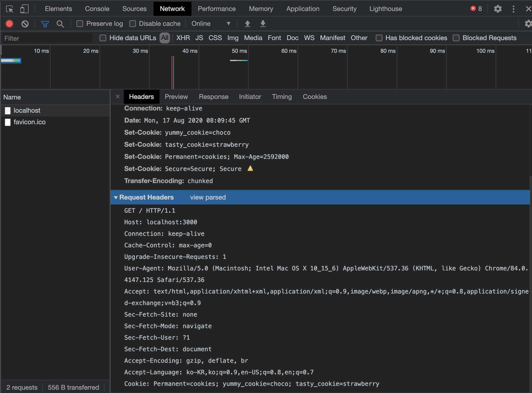Click the import HAR upload icon
This screenshot has width=532, height=393.
click(248, 24)
